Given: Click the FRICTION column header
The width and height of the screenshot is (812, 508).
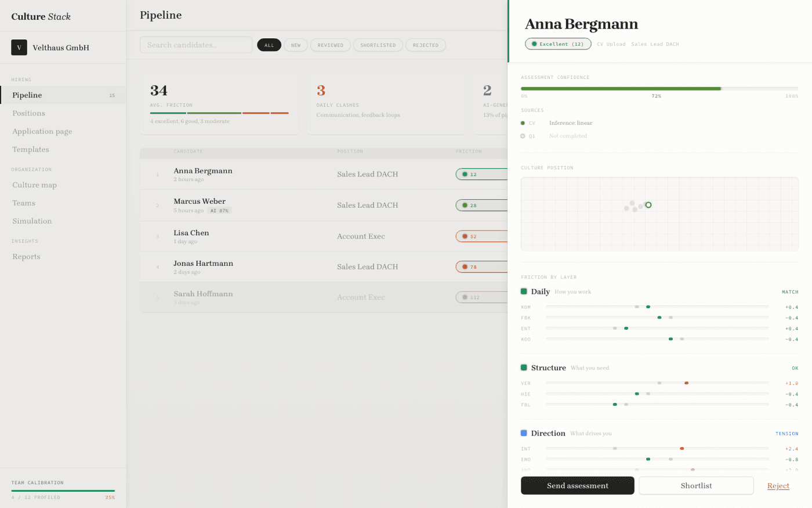Looking at the screenshot, I should (469, 152).
